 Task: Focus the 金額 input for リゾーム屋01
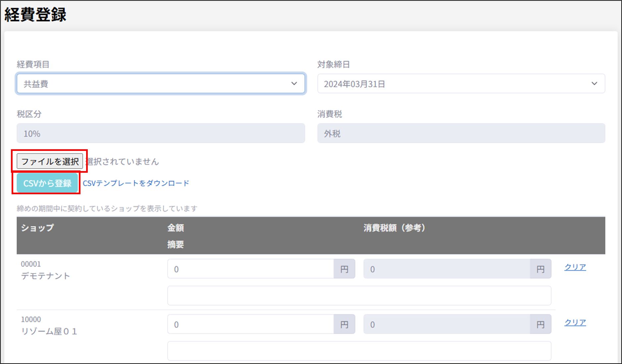250,324
